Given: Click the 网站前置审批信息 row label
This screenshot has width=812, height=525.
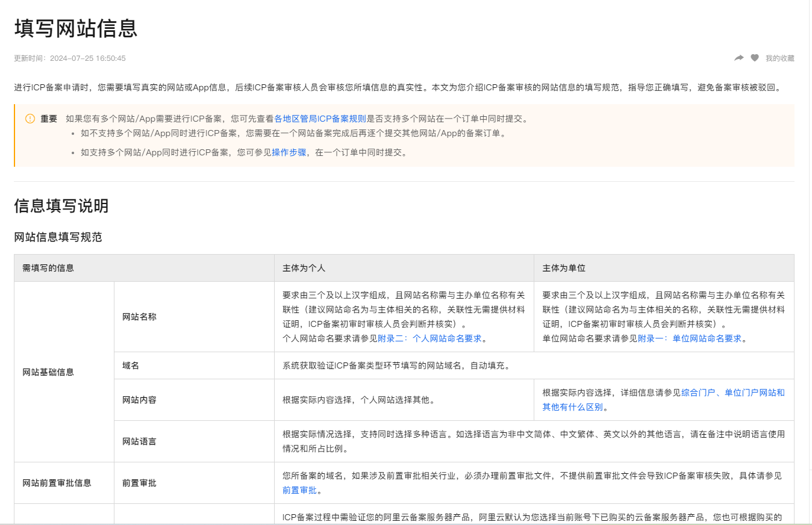Looking at the screenshot, I should (64, 483).
